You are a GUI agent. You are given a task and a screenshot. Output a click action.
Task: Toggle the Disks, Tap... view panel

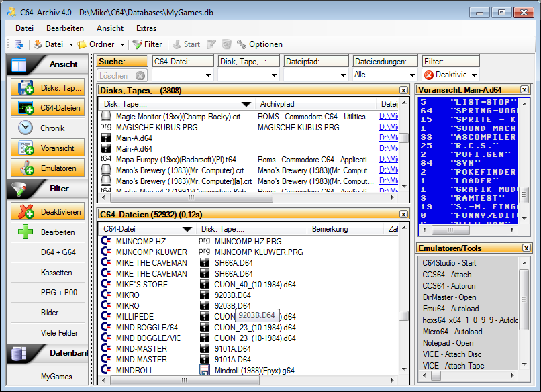tap(48, 88)
